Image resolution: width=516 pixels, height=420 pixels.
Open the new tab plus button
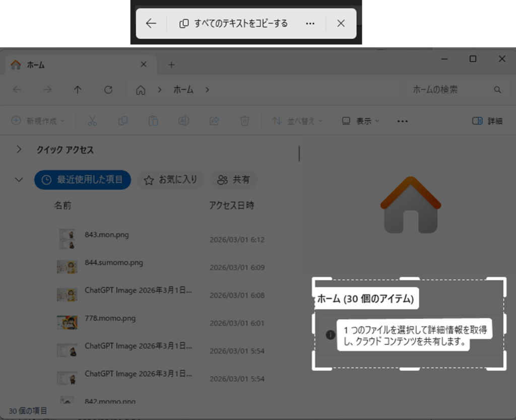tap(171, 64)
